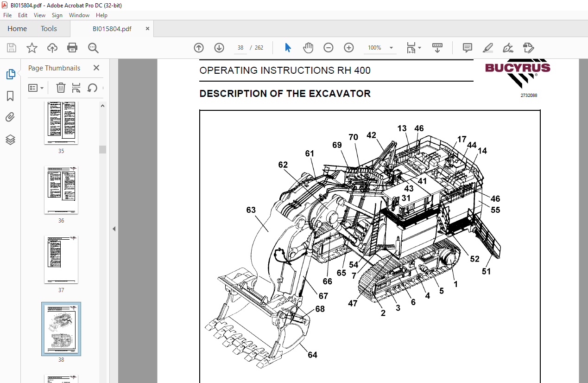Open the Page Thumbnails sidebar icon
Screen dimensions: 588x383
tap(10, 74)
